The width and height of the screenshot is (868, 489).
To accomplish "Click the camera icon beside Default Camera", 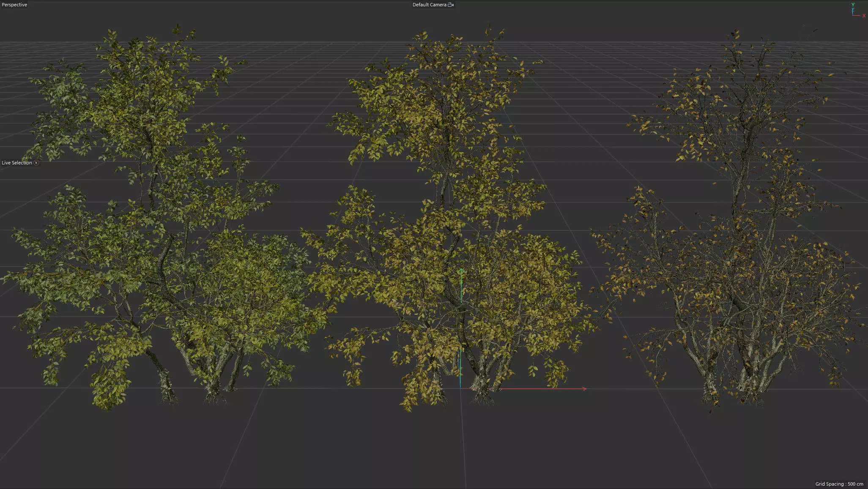I will (451, 5).
